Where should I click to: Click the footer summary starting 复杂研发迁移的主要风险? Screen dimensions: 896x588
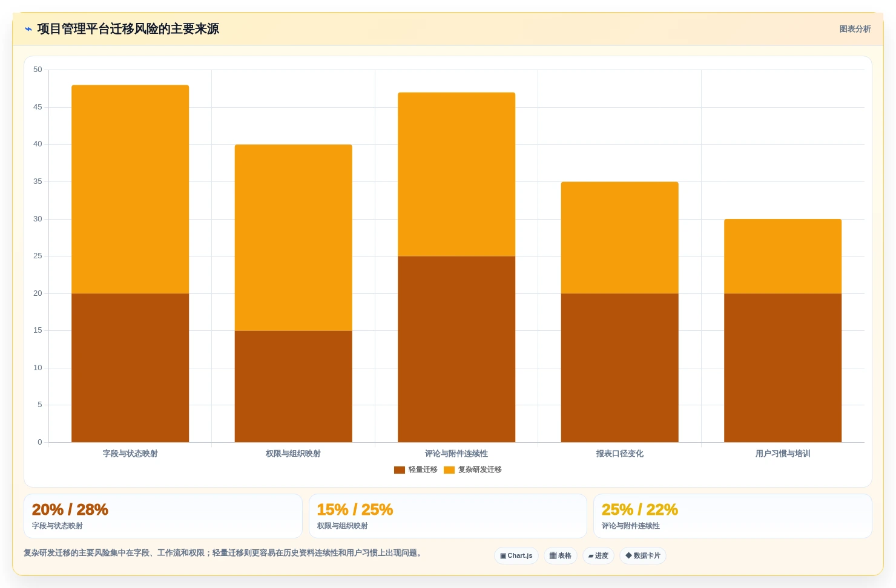point(223,553)
